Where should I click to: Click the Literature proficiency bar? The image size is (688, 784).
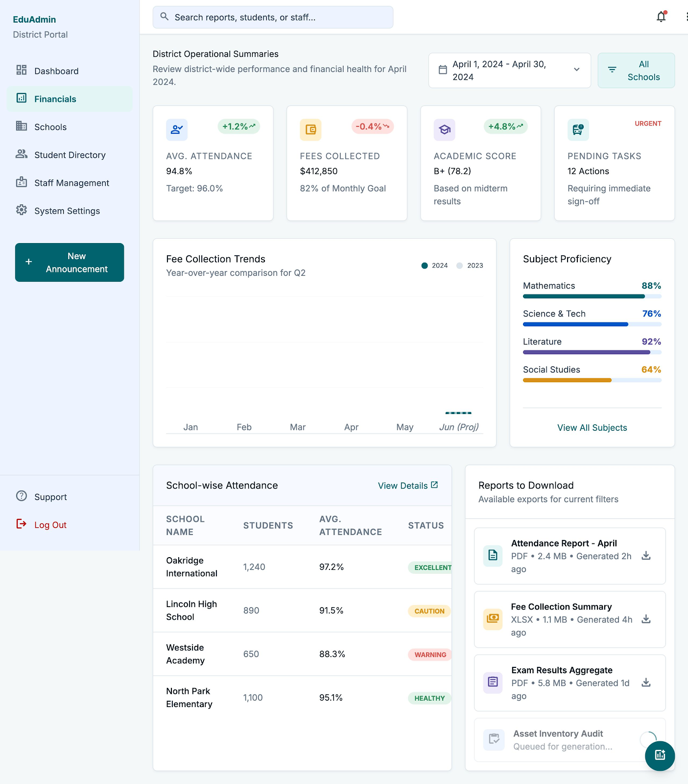(x=592, y=352)
